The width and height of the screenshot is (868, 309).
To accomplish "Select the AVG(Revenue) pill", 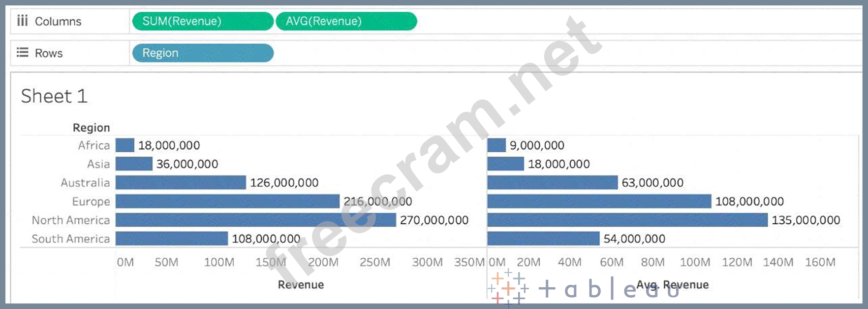I will coord(346,21).
